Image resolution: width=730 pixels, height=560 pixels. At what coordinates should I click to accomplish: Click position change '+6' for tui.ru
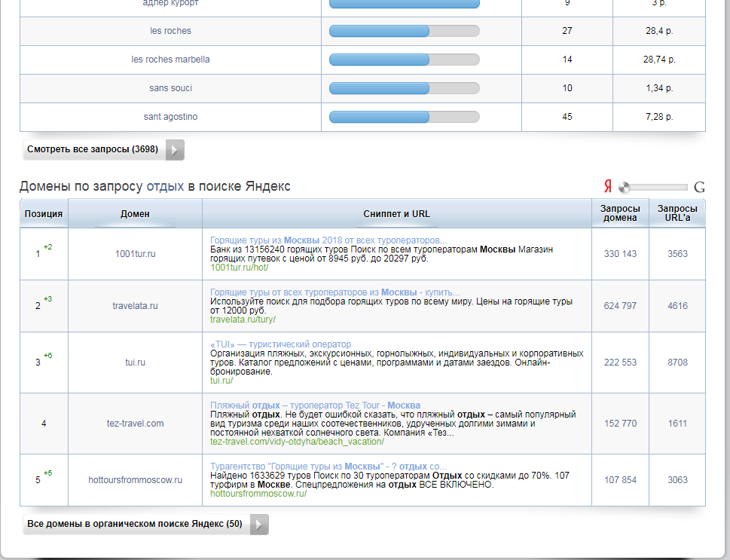[x=47, y=356]
